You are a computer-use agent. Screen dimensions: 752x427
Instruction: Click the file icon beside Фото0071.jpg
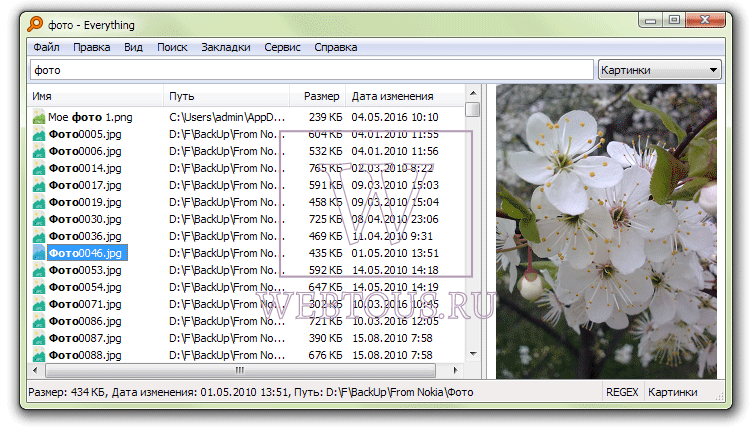pos(38,304)
